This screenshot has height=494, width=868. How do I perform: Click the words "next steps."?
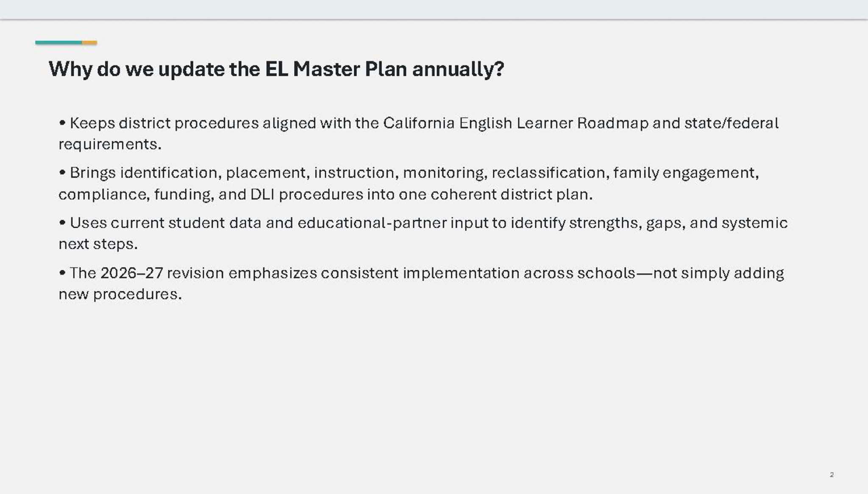click(x=98, y=244)
